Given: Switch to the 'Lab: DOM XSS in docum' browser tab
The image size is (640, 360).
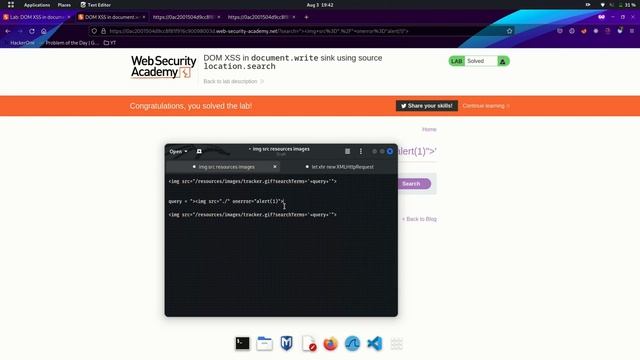Looking at the screenshot, I should 37,17.
